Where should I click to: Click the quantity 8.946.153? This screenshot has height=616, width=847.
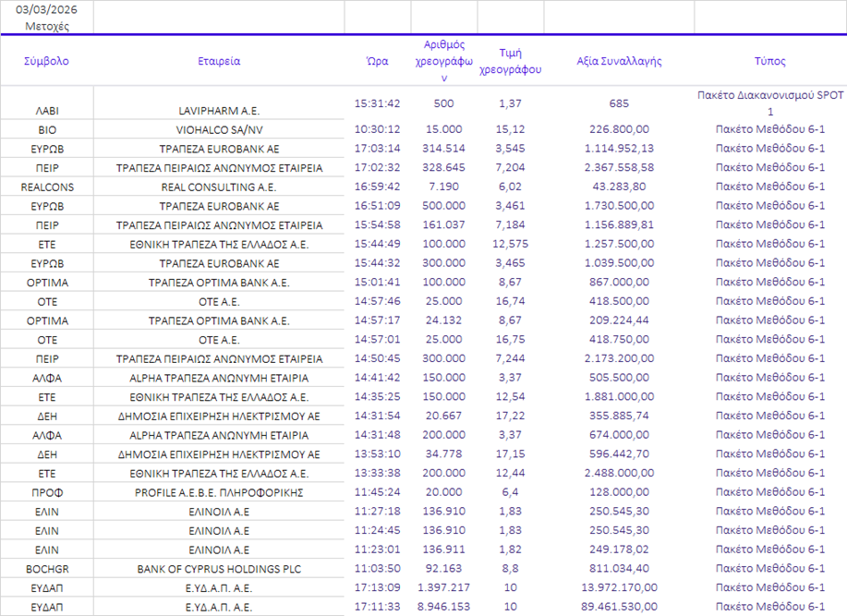[x=444, y=607]
